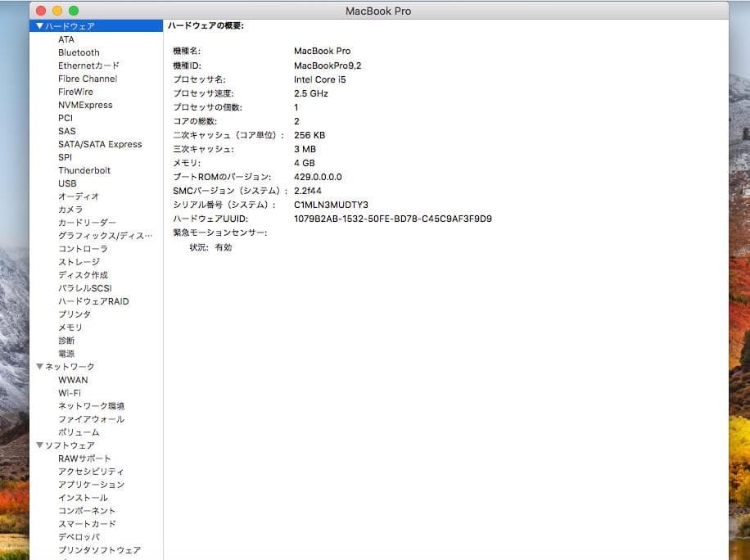View Ethernetカード information
The image size is (750, 560).
tap(91, 65)
